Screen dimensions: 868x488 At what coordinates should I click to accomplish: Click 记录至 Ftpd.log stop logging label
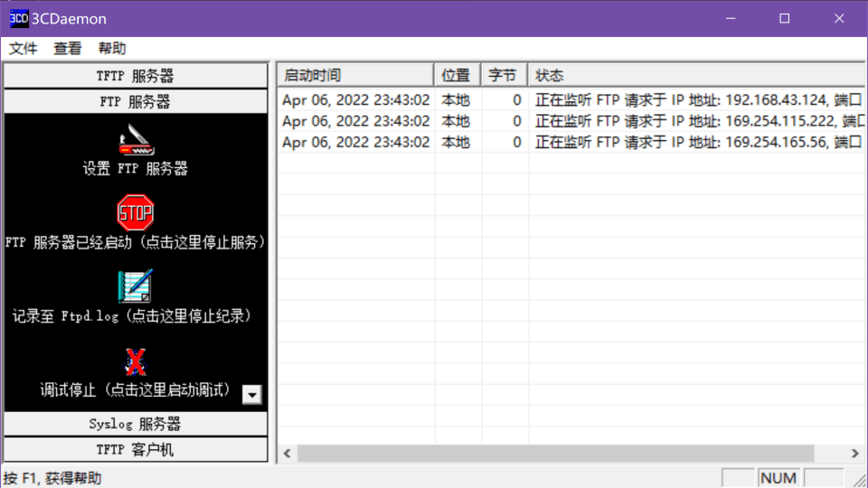tap(133, 316)
